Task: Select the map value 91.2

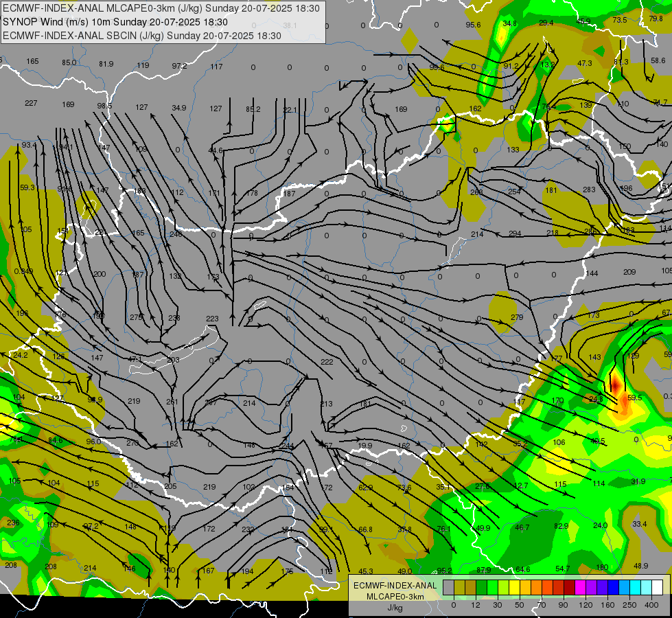Action: click(x=511, y=66)
